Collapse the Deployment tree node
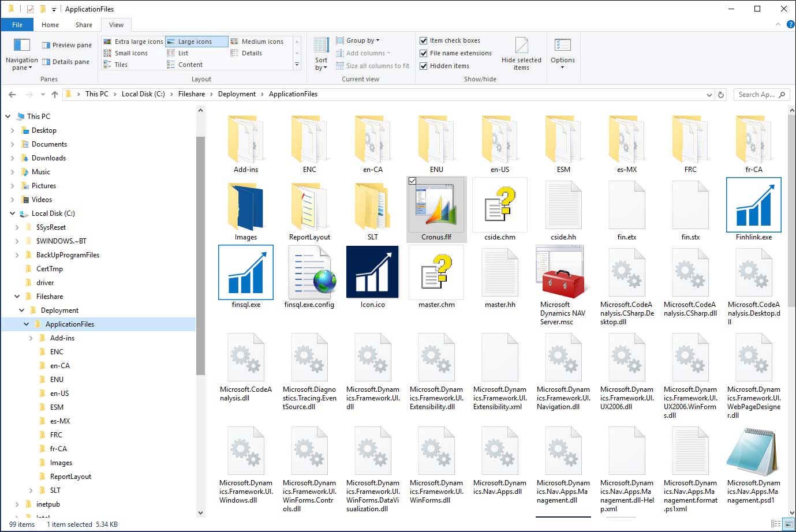The height and width of the screenshot is (532, 796). (x=22, y=310)
